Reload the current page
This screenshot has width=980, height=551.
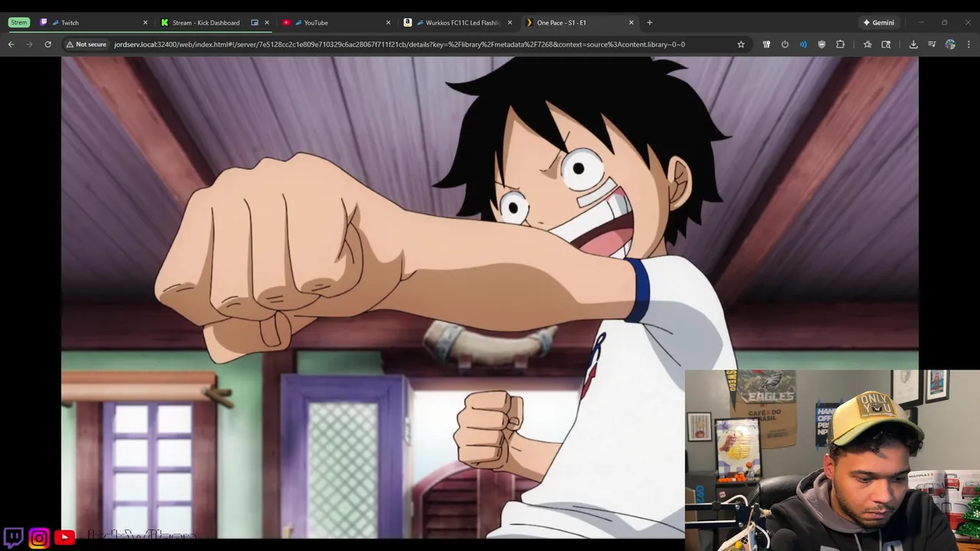click(47, 44)
